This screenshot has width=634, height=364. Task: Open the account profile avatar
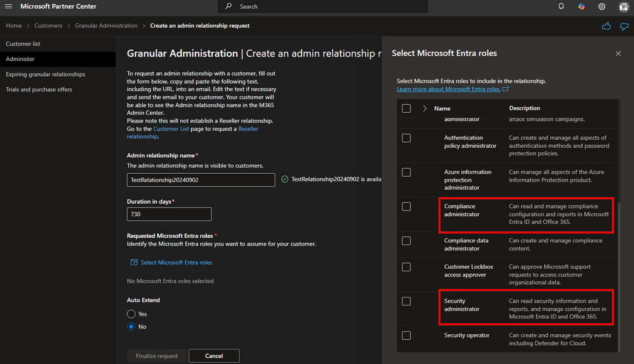pyautogui.click(x=623, y=7)
